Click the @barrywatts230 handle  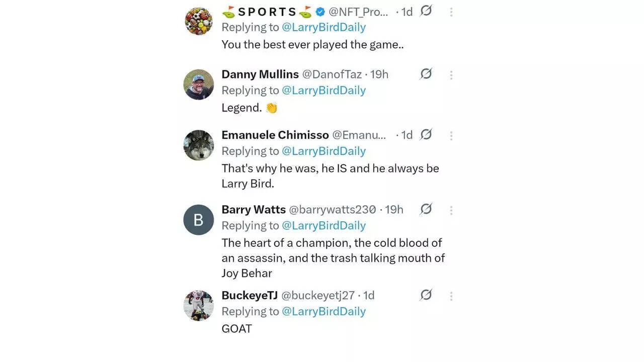click(x=332, y=210)
